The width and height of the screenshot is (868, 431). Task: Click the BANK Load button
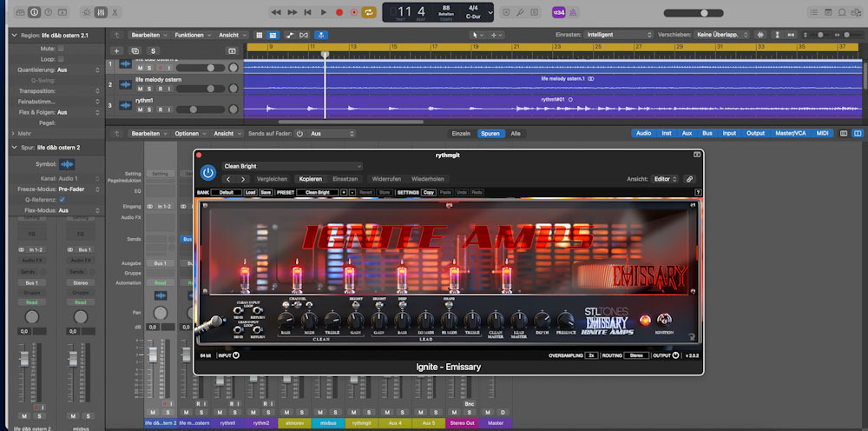(x=250, y=192)
